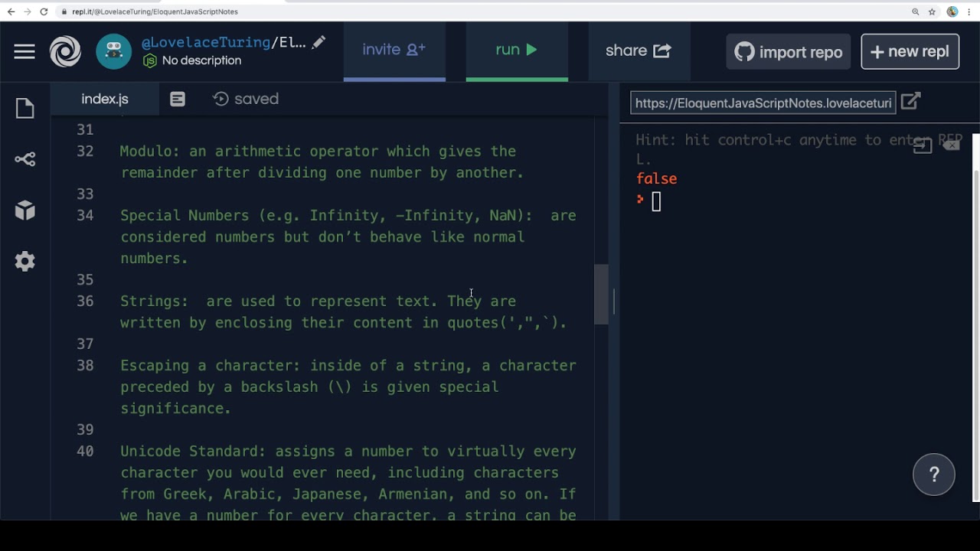
Task: Create a new repl
Action: click(x=910, y=52)
